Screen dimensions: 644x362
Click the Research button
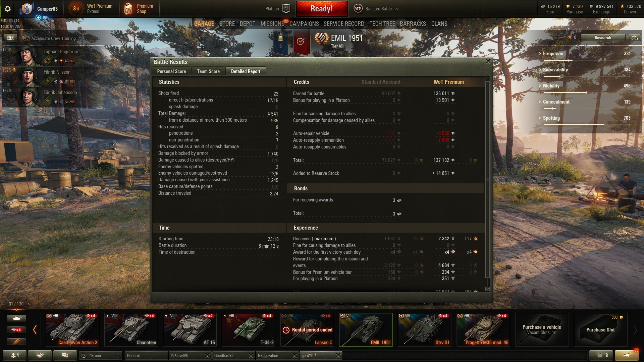[603, 38]
